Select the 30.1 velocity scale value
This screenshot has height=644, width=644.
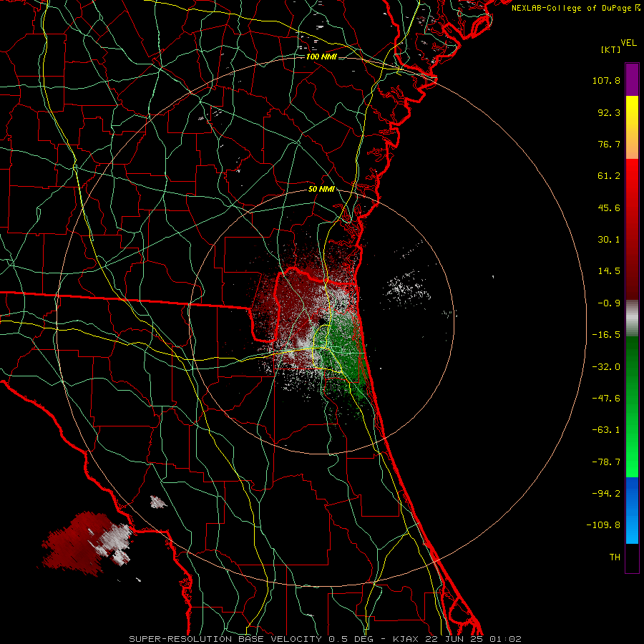pos(609,240)
